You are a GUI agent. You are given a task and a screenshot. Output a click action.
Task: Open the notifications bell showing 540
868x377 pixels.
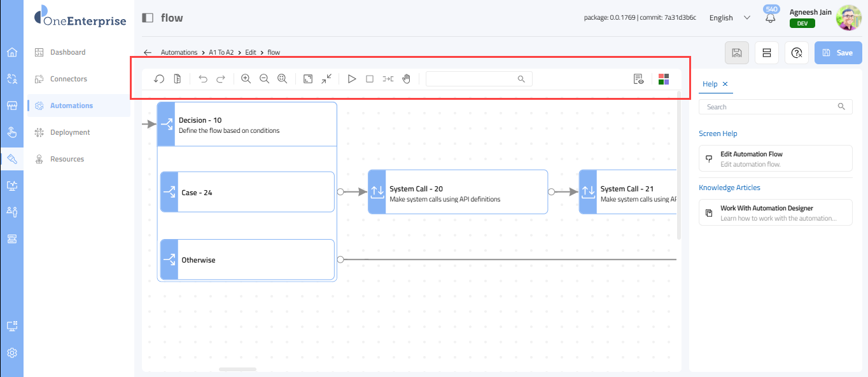[x=771, y=18]
